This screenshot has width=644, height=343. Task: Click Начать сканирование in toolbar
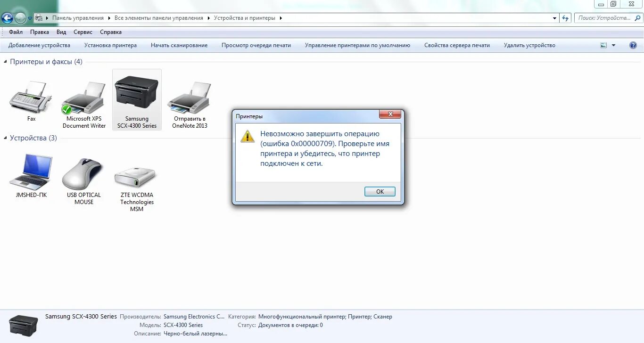[x=179, y=45]
